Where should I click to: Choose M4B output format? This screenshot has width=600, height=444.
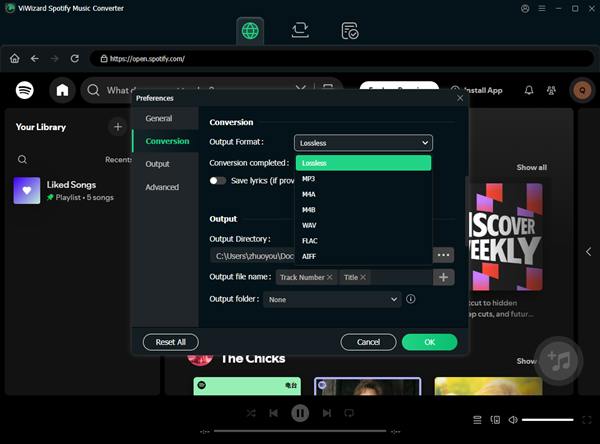tap(364, 210)
